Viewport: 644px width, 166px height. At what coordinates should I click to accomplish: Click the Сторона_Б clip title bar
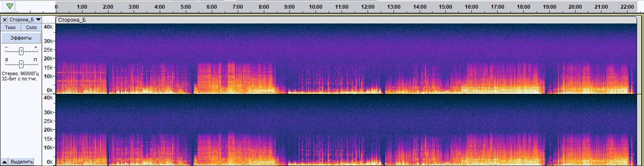pos(346,20)
